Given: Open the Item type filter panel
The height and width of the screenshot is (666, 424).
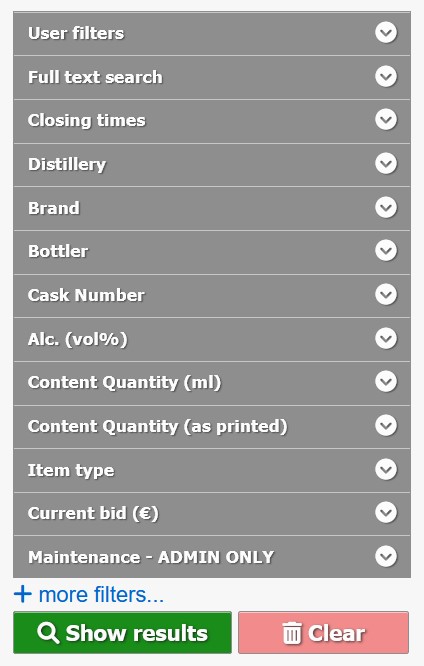Looking at the screenshot, I should 212,470.
